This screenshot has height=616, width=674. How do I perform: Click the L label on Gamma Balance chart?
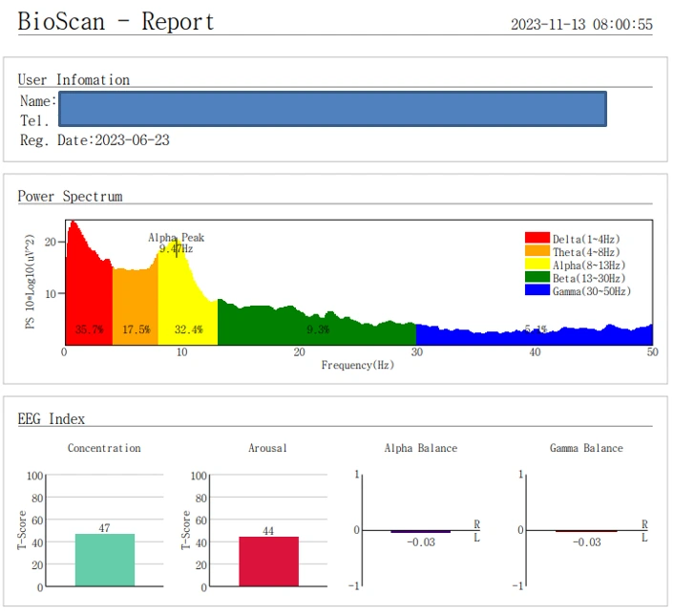pos(644,538)
